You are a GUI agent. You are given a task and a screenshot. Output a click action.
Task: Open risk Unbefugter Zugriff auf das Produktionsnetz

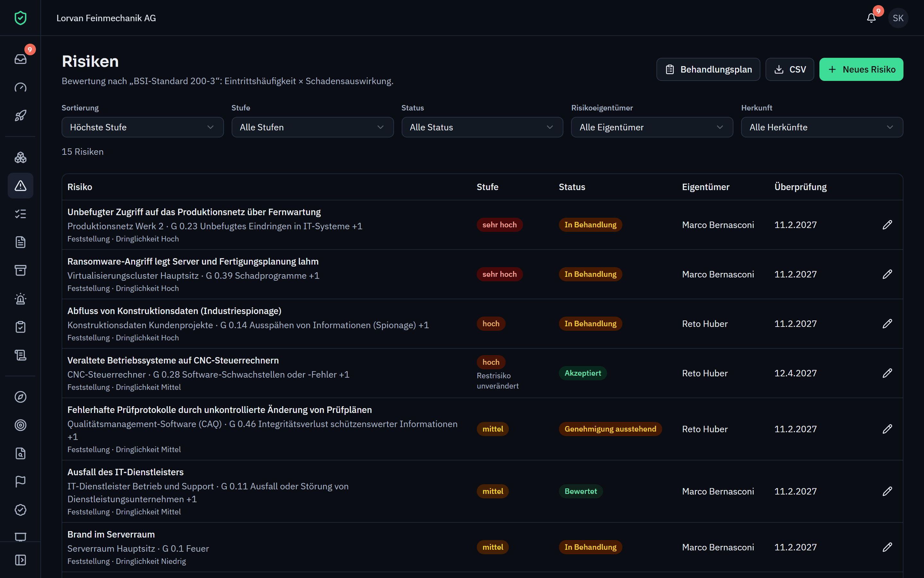coord(194,212)
